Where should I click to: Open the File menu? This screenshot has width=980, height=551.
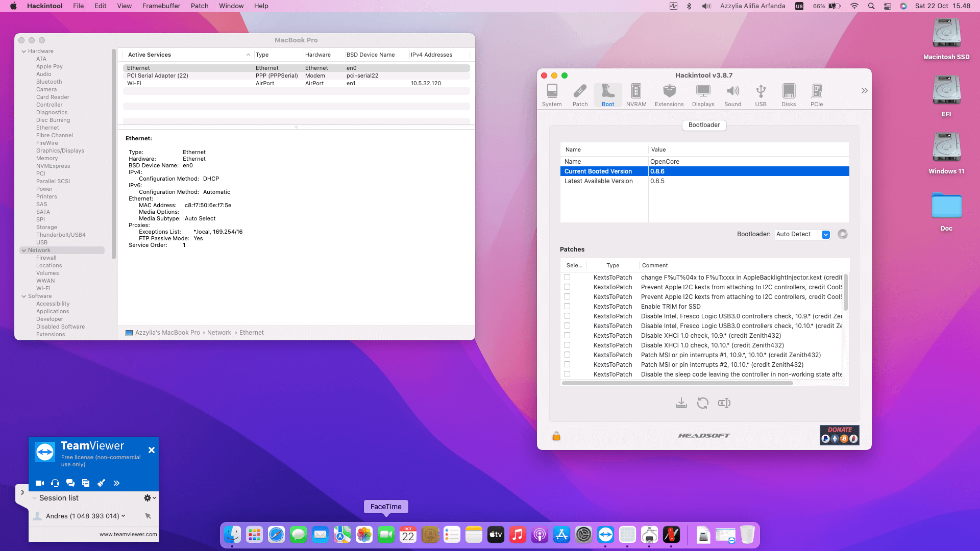tap(78, 6)
